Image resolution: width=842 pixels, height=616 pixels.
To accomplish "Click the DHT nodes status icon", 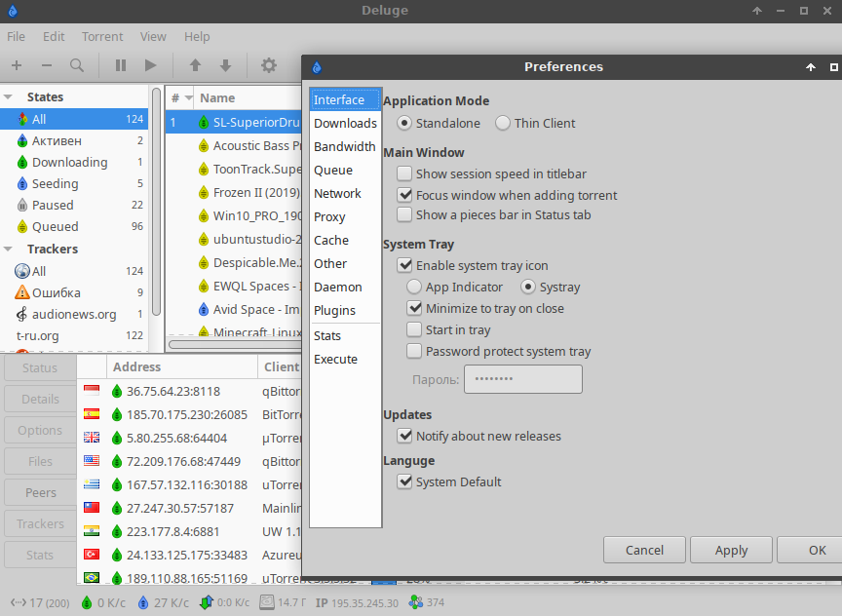I will coord(415,602).
